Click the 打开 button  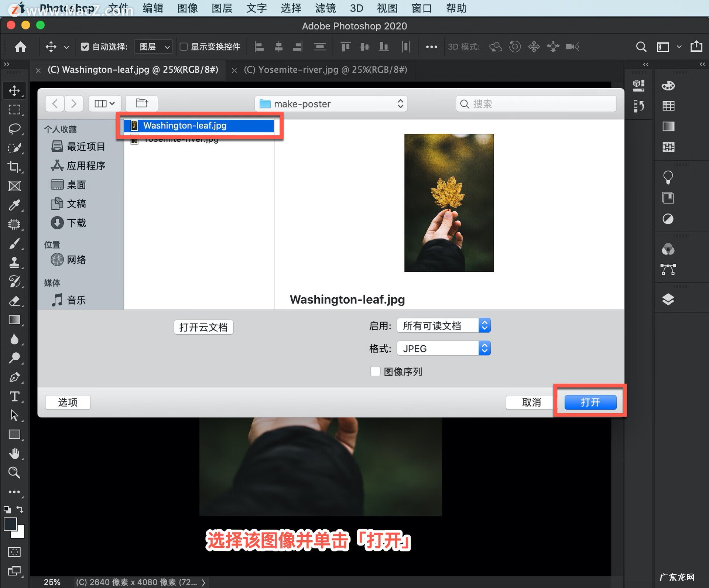pyautogui.click(x=590, y=402)
